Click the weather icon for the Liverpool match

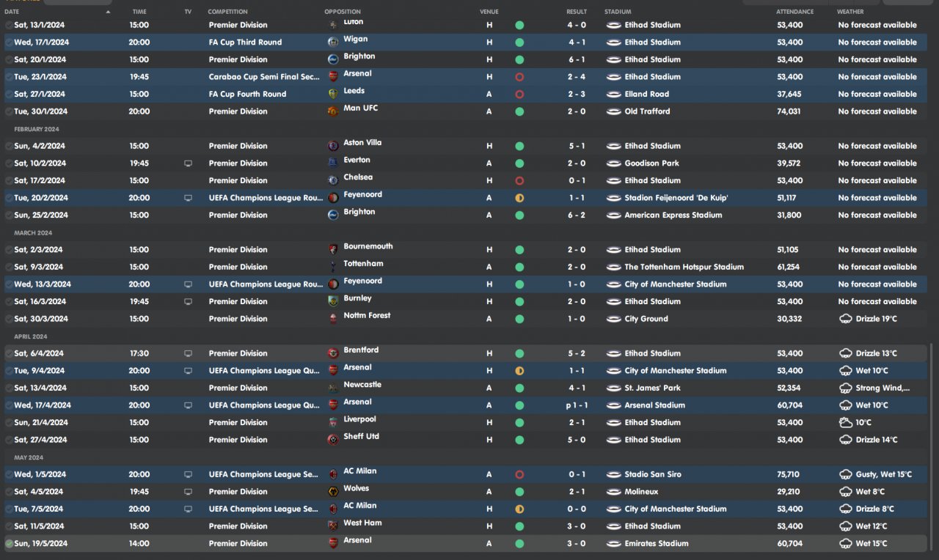845,423
